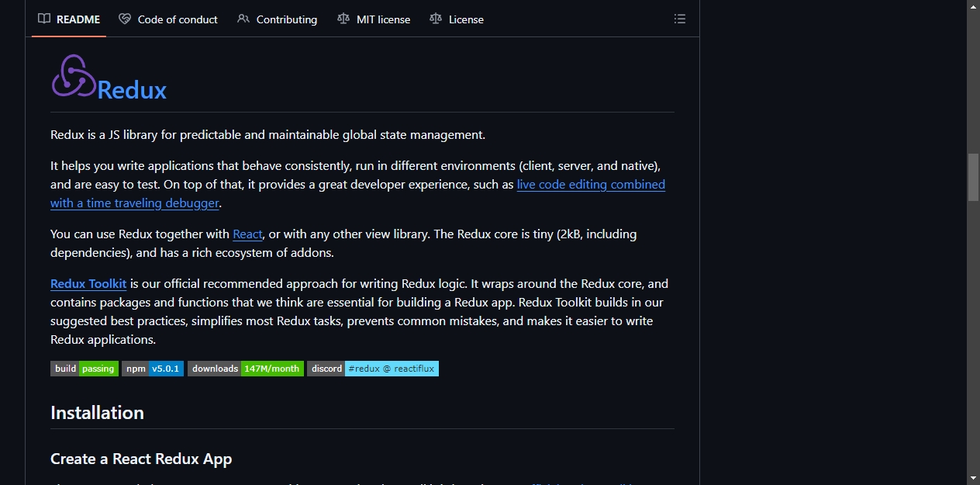The height and width of the screenshot is (485, 980).
Task: Click the README book icon
Action: pyautogui.click(x=44, y=19)
